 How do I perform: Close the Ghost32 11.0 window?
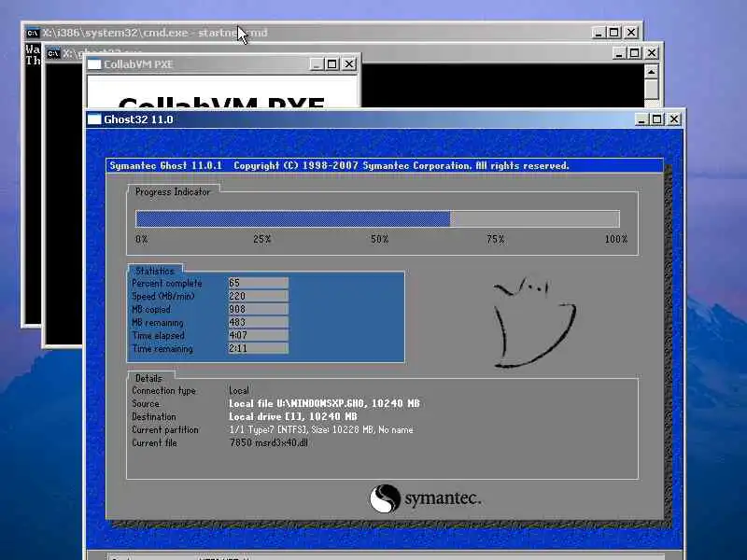pos(674,119)
